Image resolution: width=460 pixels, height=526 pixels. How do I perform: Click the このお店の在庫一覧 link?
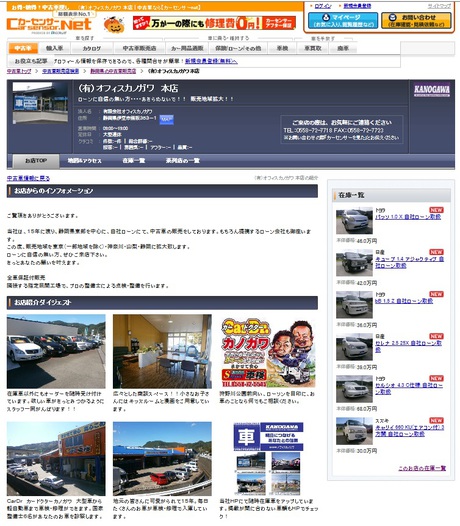click(x=422, y=468)
